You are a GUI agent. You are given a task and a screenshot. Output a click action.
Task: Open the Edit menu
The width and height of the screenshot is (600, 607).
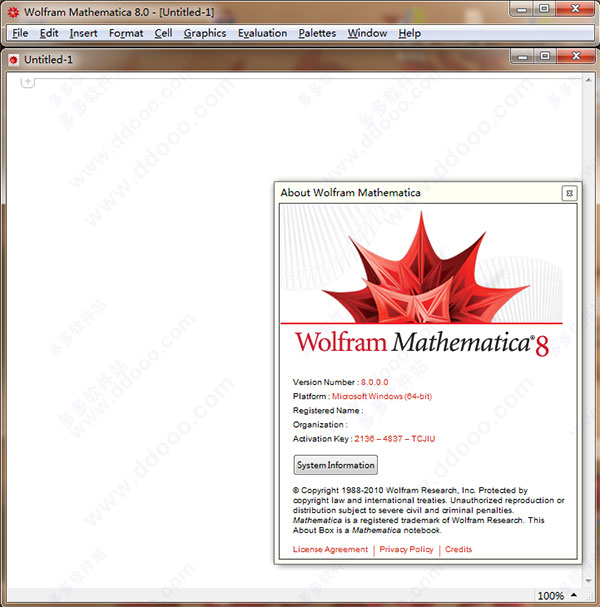pyautogui.click(x=49, y=33)
